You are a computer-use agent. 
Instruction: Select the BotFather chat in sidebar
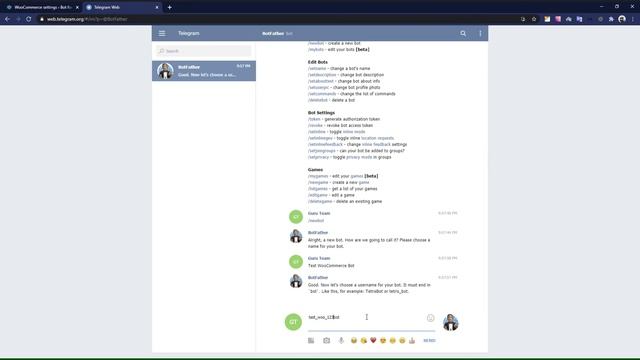coord(204,71)
